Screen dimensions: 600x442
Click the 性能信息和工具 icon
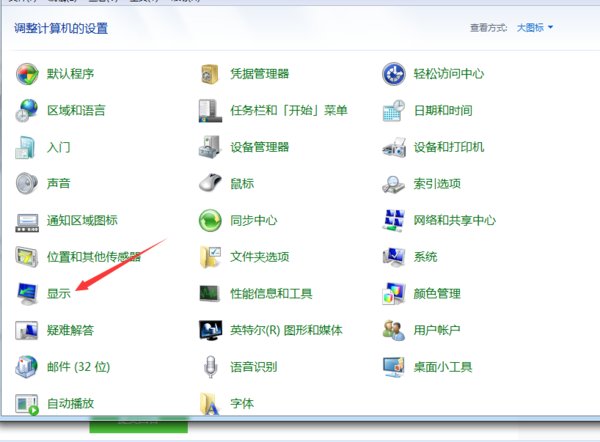tap(209, 294)
